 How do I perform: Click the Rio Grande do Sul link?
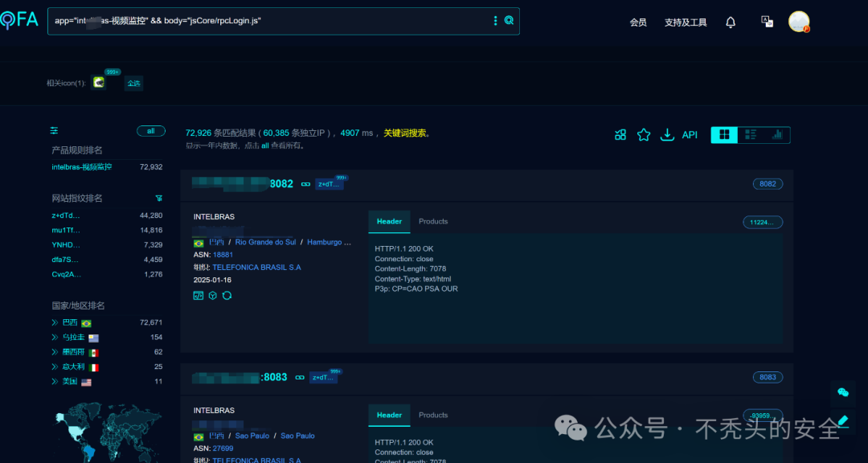(266, 243)
